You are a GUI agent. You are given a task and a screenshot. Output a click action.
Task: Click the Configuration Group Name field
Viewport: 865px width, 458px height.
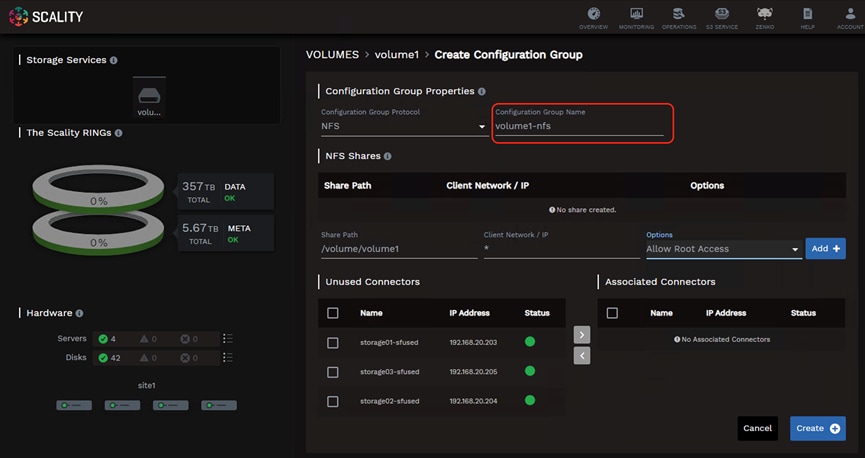click(579, 126)
